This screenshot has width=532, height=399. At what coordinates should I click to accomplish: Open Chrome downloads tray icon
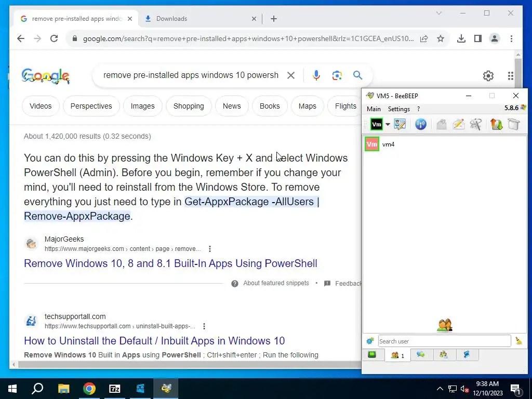pos(461,38)
